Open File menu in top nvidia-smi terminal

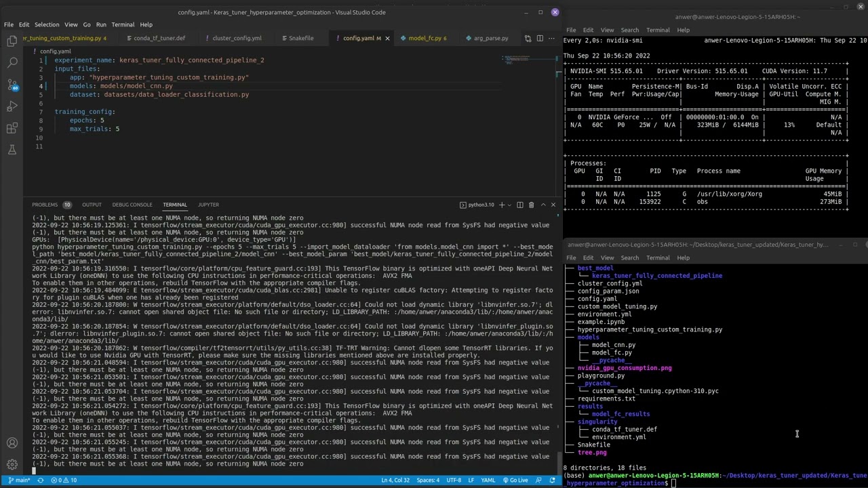click(571, 30)
